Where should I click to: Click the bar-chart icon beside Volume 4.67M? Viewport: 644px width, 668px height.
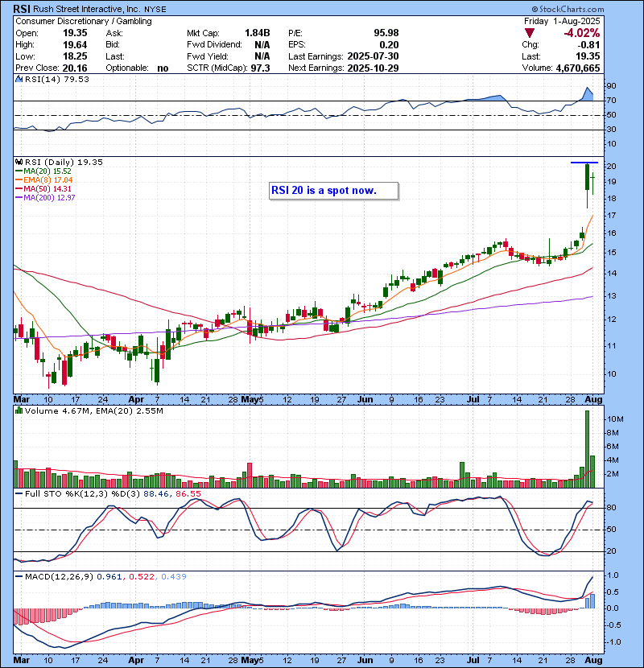19,410
